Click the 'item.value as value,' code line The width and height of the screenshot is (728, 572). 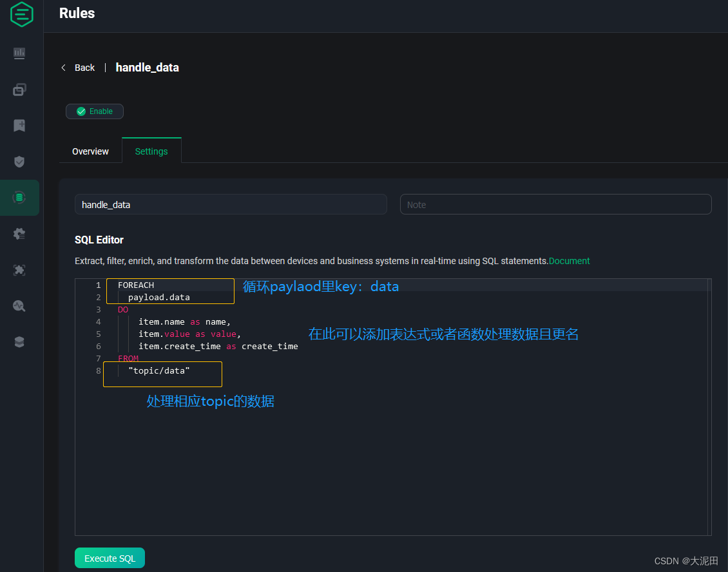(x=189, y=334)
